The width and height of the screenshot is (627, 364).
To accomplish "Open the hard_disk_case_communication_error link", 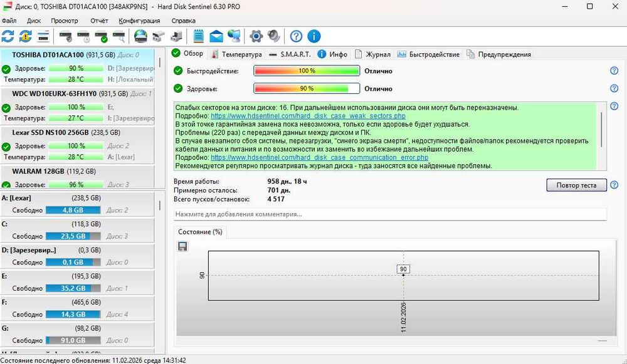I will (320, 157).
